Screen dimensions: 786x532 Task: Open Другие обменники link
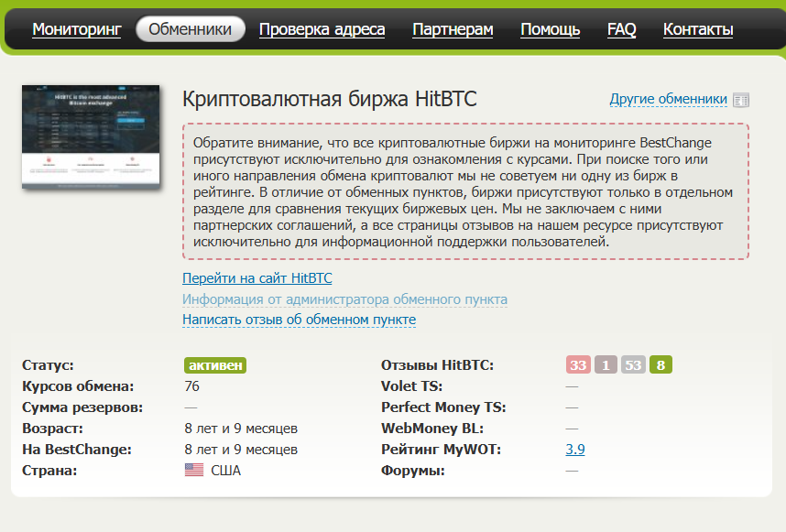coord(668,99)
